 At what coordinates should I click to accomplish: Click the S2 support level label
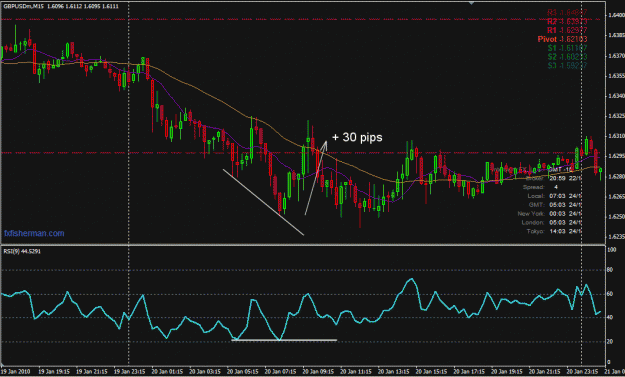click(x=552, y=57)
